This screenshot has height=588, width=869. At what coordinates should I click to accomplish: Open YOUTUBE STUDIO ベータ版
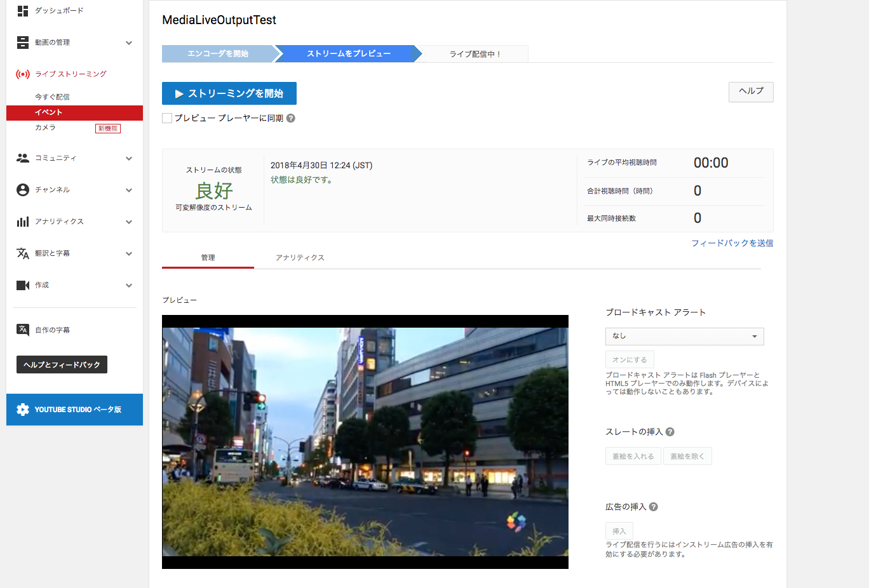coord(74,410)
